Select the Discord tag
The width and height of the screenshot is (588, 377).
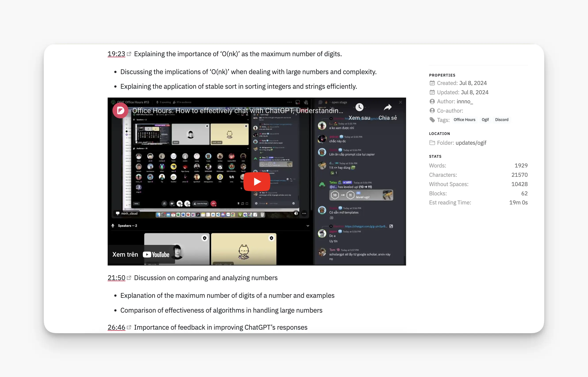(502, 120)
